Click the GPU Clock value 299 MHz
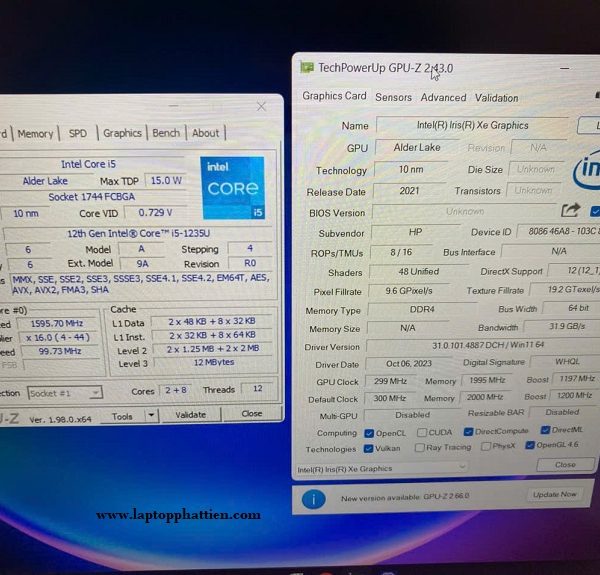600x575 pixels. point(390,381)
